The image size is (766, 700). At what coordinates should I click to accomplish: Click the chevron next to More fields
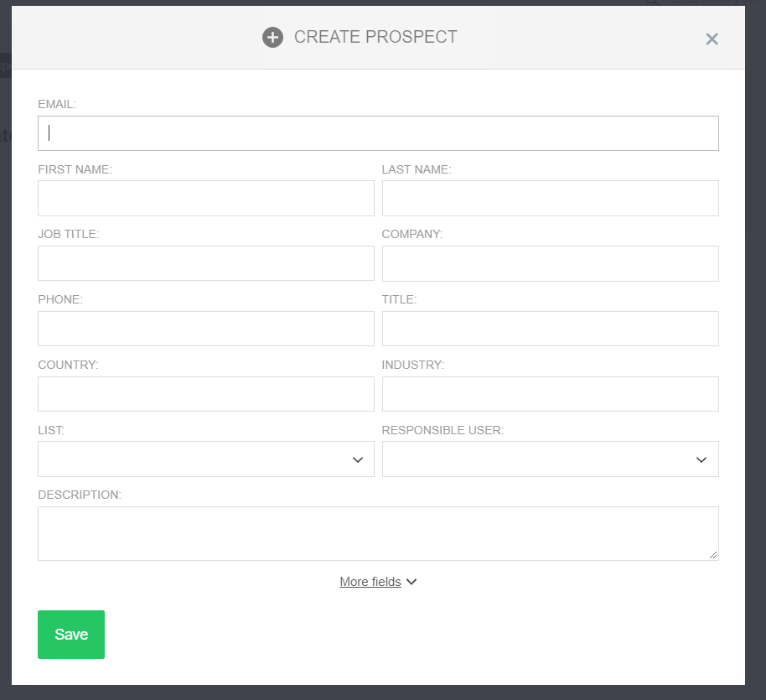click(411, 582)
